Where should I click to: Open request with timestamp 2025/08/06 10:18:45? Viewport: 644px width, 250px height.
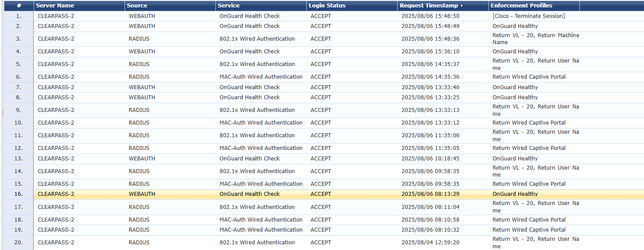click(430, 159)
